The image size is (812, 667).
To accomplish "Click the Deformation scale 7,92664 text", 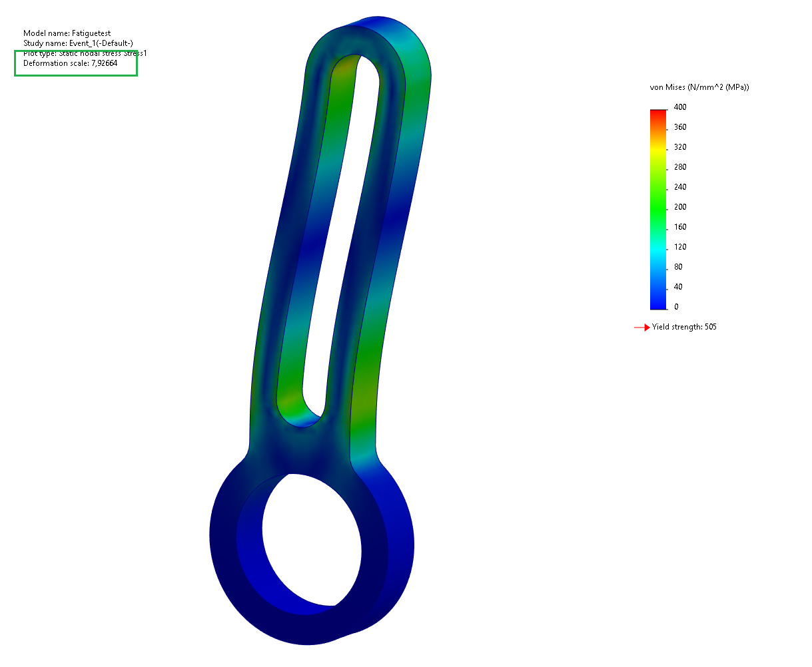I will tap(71, 63).
